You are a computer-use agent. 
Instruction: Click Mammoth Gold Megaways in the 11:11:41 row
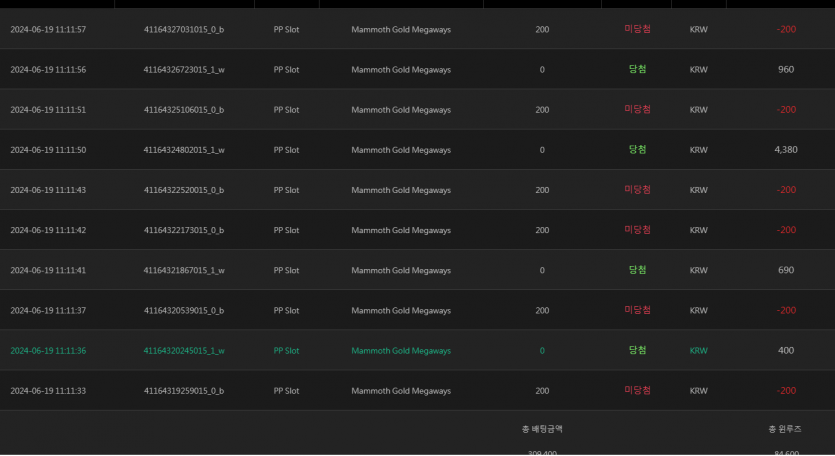pos(401,271)
